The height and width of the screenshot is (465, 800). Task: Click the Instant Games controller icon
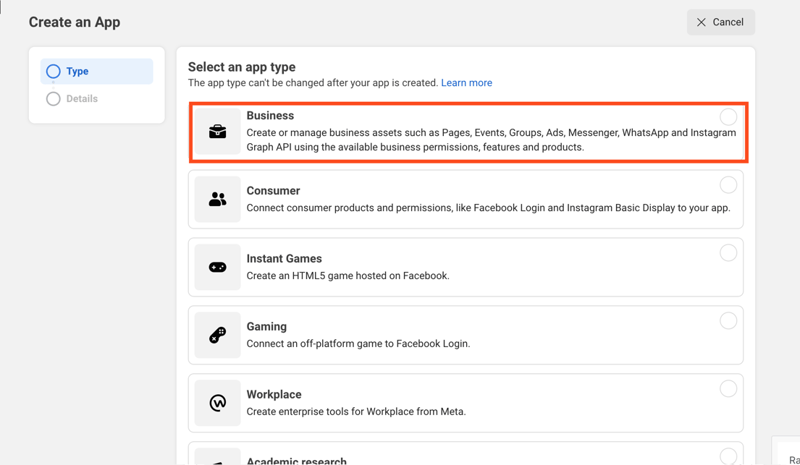pyautogui.click(x=217, y=267)
